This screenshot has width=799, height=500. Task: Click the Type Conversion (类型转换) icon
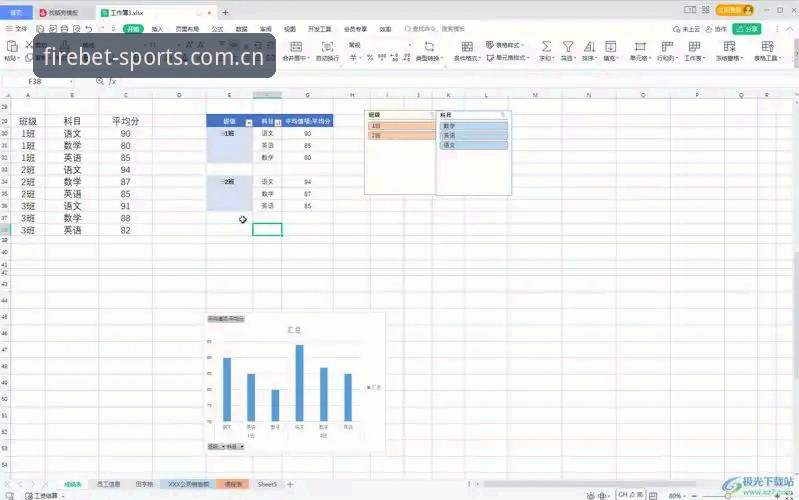coord(429,46)
